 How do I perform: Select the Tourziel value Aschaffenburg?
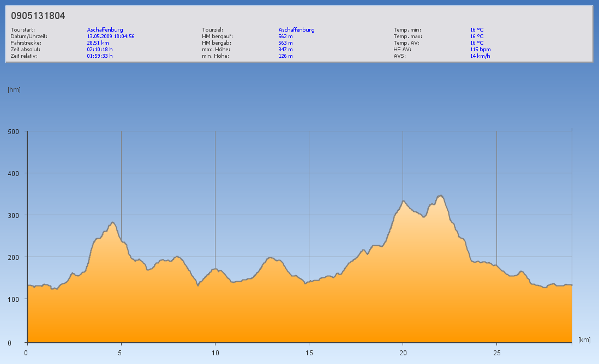296,30
